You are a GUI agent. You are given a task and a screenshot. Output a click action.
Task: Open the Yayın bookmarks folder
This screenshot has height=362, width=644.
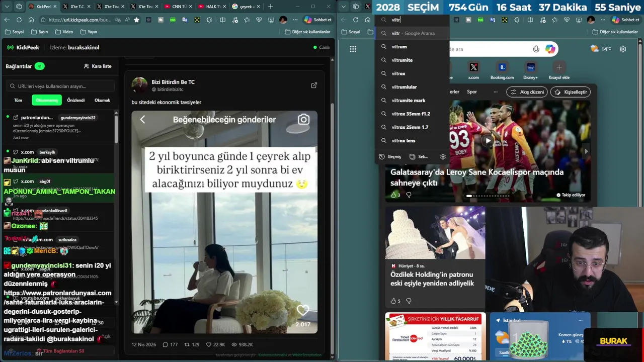pyautogui.click(x=88, y=32)
